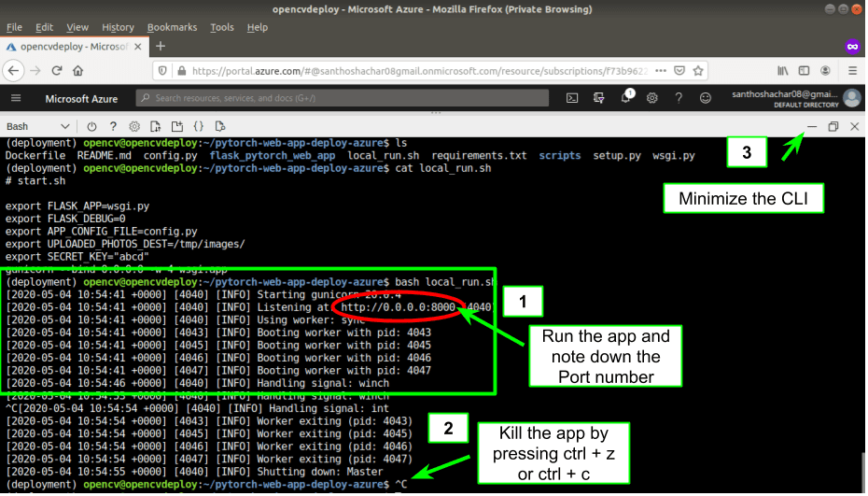Viewport: 868px width, 496px height.
Task: Click the site security padlock icon
Action: [x=181, y=71]
